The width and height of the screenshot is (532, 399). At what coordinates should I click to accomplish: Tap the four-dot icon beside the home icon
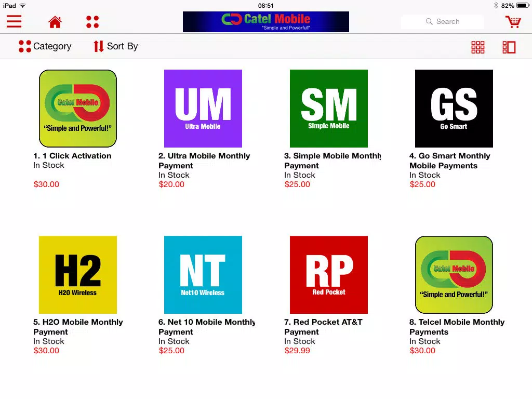click(92, 22)
